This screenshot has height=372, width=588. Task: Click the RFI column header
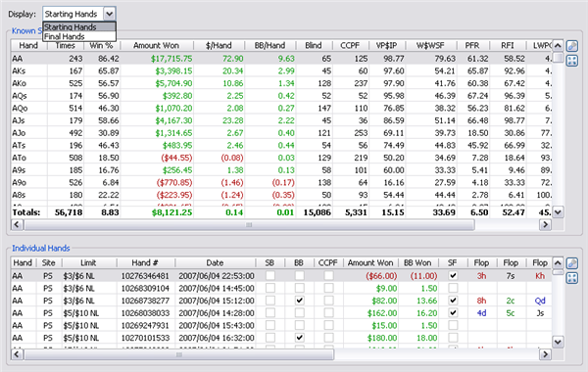(x=508, y=46)
